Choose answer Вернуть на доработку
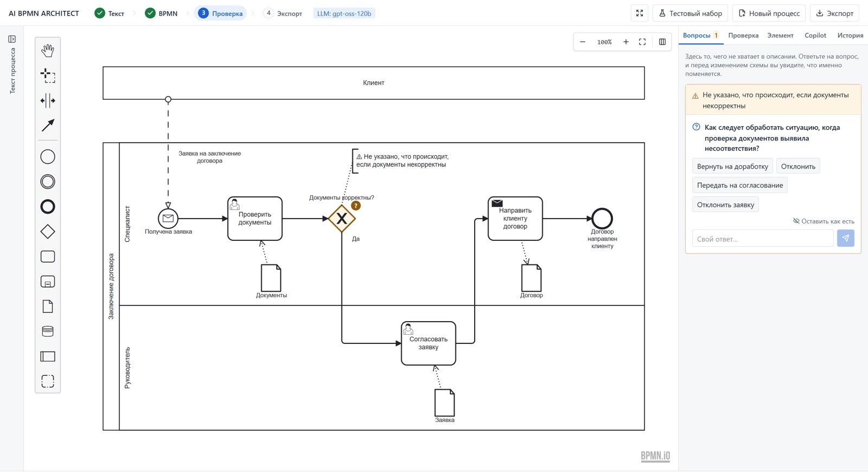 [x=732, y=167]
